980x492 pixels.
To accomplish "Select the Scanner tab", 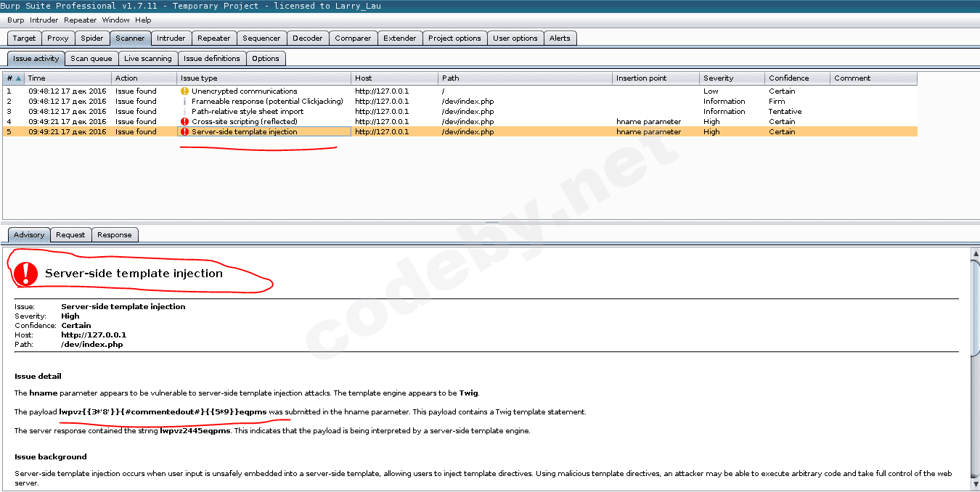I will pos(130,38).
